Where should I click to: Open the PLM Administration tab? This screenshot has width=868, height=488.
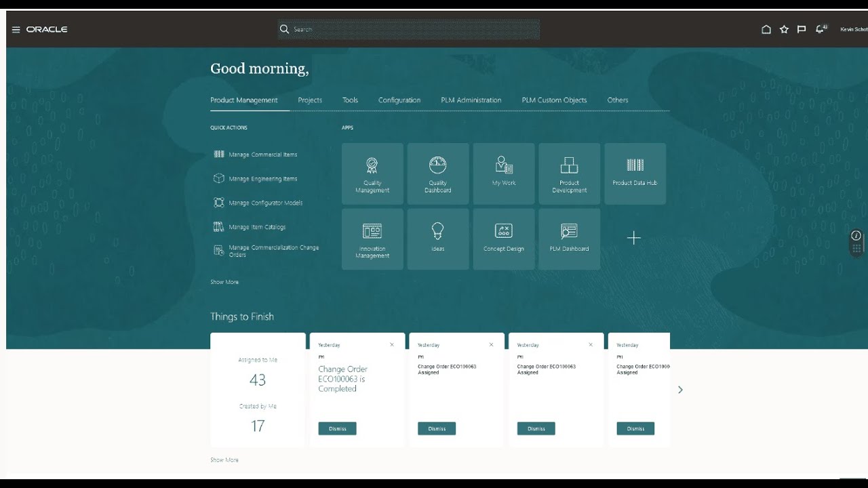click(x=471, y=100)
